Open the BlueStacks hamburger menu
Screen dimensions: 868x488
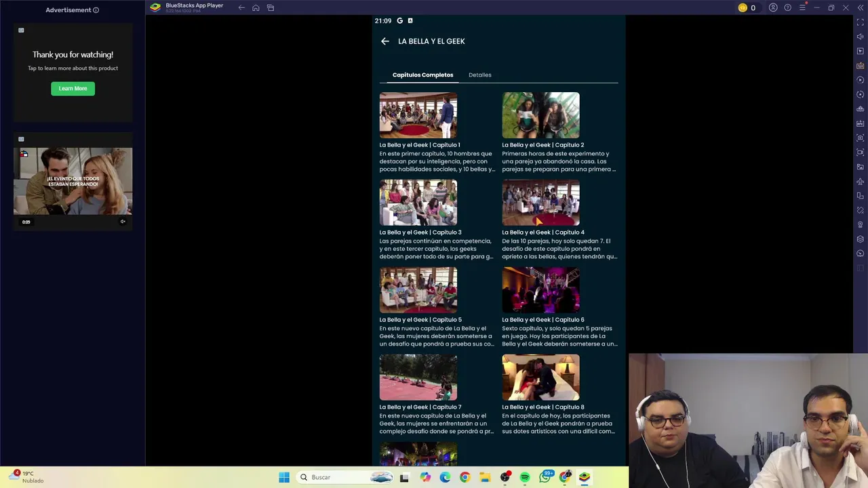(802, 7)
